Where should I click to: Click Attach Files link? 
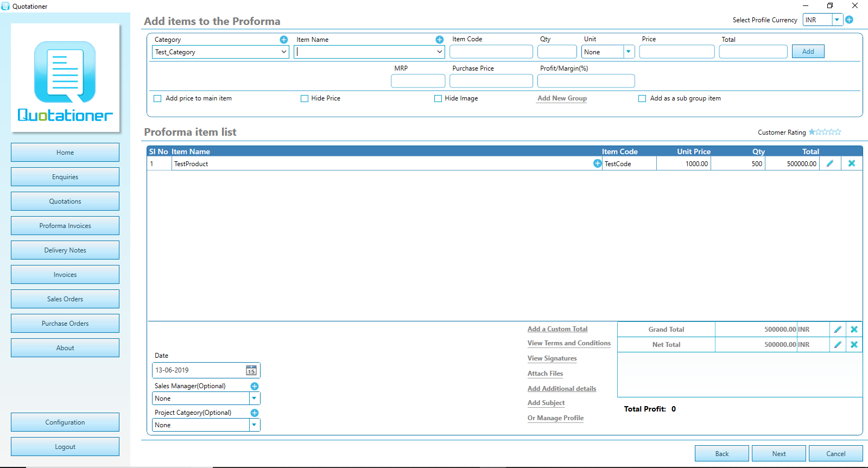(x=545, y=374)
